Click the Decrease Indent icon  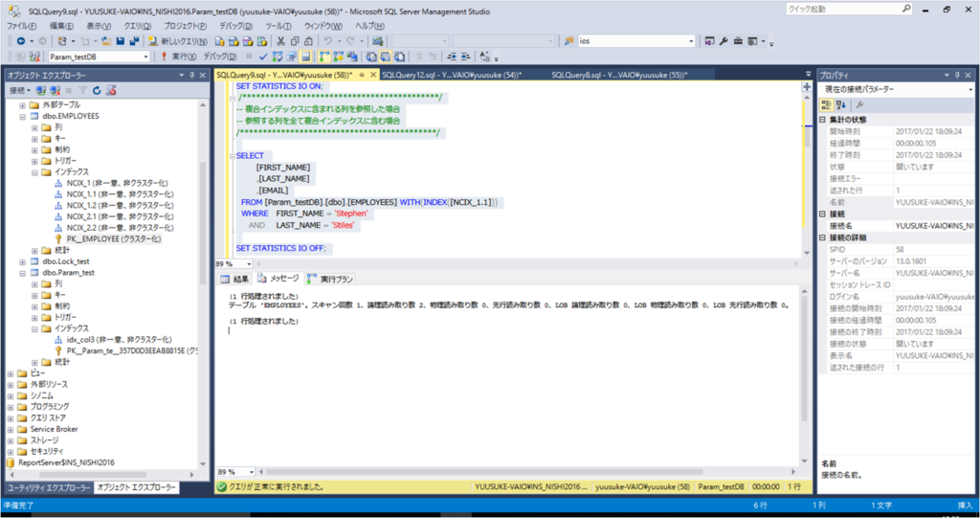pyautogui.click(x=450, y=56)
